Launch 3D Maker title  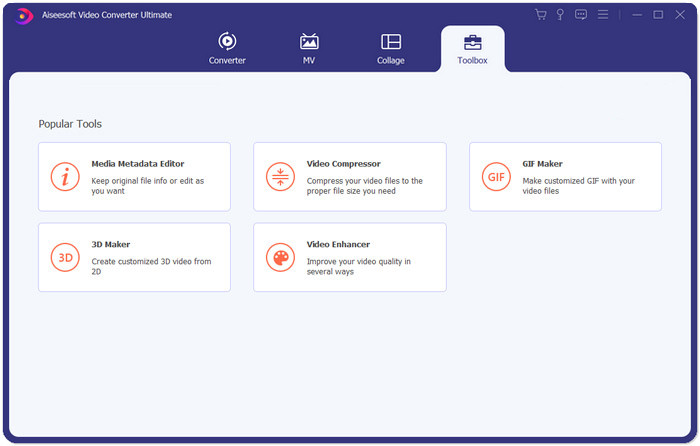pyautogui.click(x=111, y=244)
